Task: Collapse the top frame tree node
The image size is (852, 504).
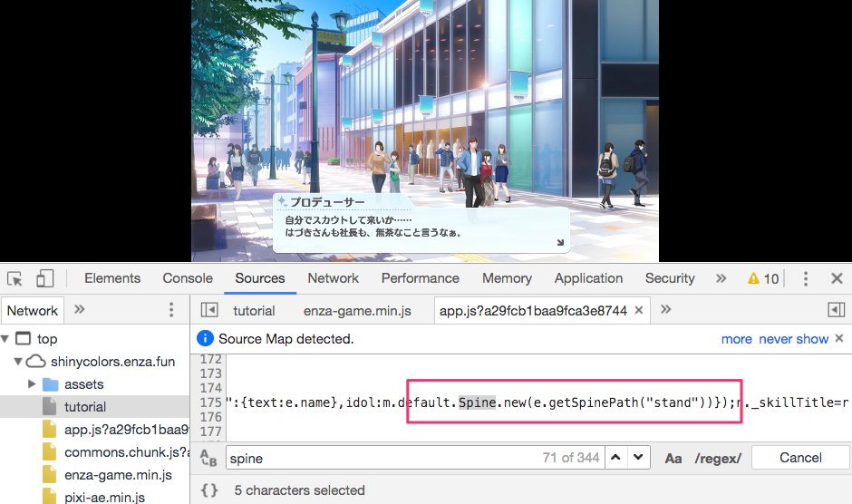Action: pos(5,339)
